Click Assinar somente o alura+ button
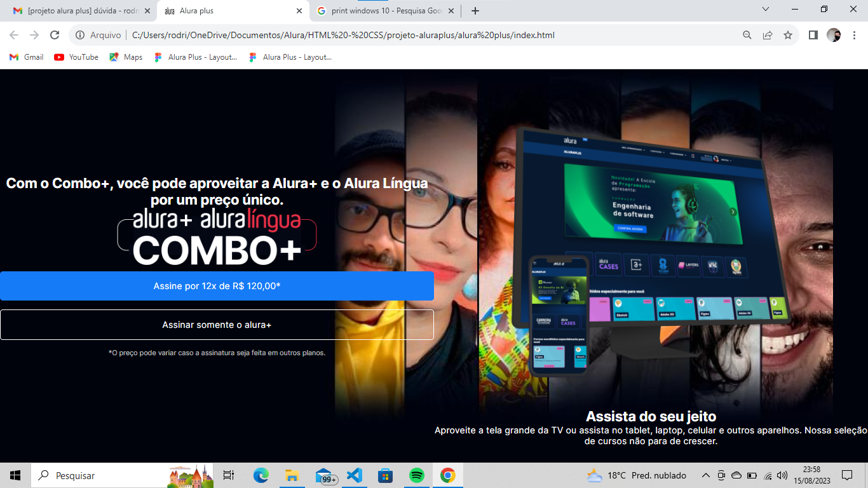 point(217,325)
